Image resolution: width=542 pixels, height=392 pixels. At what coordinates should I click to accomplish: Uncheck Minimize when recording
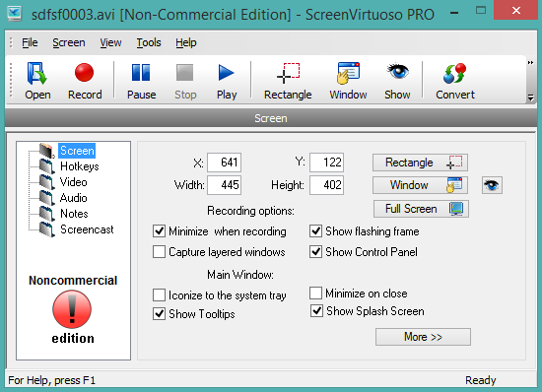click(159, 231)
